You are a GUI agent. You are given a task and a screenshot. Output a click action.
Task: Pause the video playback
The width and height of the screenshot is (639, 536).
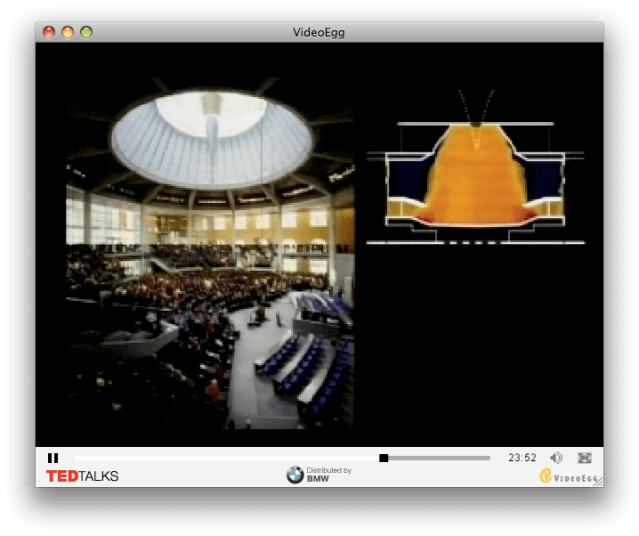[53, 458]
